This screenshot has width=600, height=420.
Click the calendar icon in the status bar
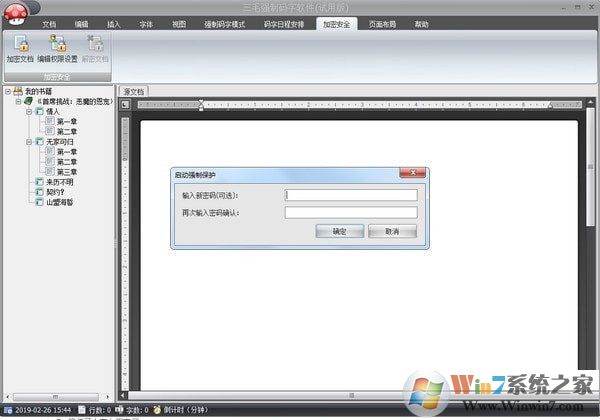click(8, 410)
